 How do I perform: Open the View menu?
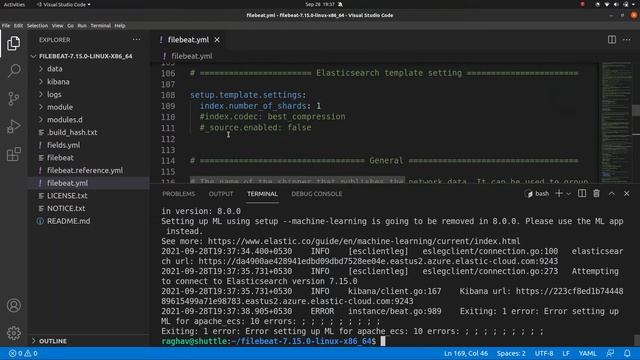(x=58, y=25)
